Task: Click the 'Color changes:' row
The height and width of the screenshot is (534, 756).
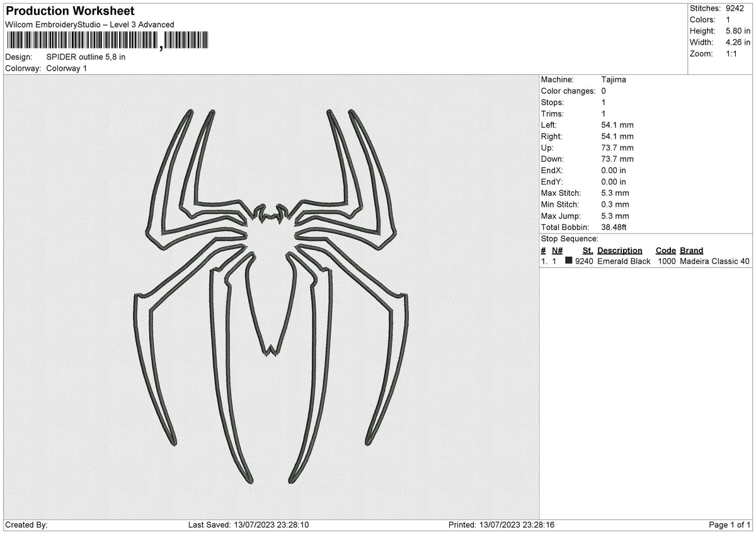Action: 573,91
